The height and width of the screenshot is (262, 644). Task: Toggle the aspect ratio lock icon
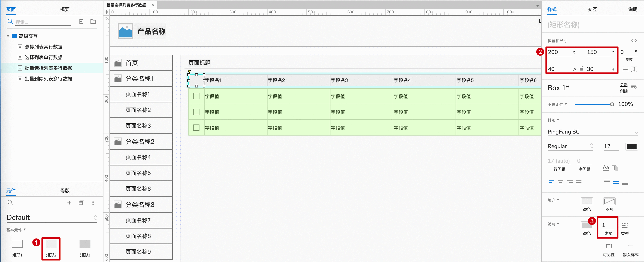point(581,68)
